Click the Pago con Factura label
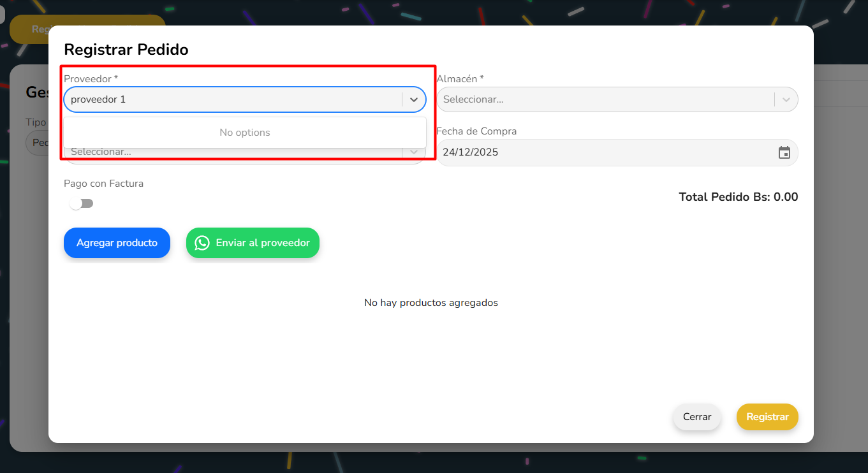Screen dimensions: 868x473 (103, 184)
